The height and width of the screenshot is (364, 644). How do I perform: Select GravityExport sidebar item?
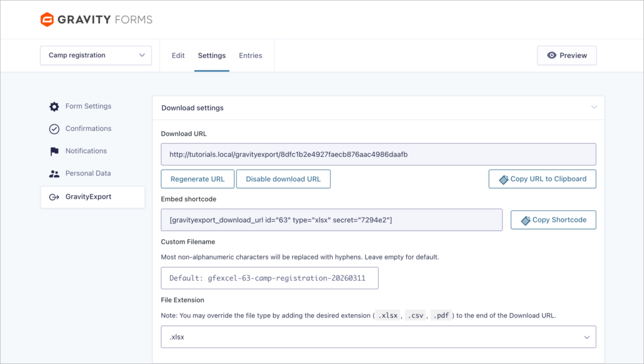[93, 197]
